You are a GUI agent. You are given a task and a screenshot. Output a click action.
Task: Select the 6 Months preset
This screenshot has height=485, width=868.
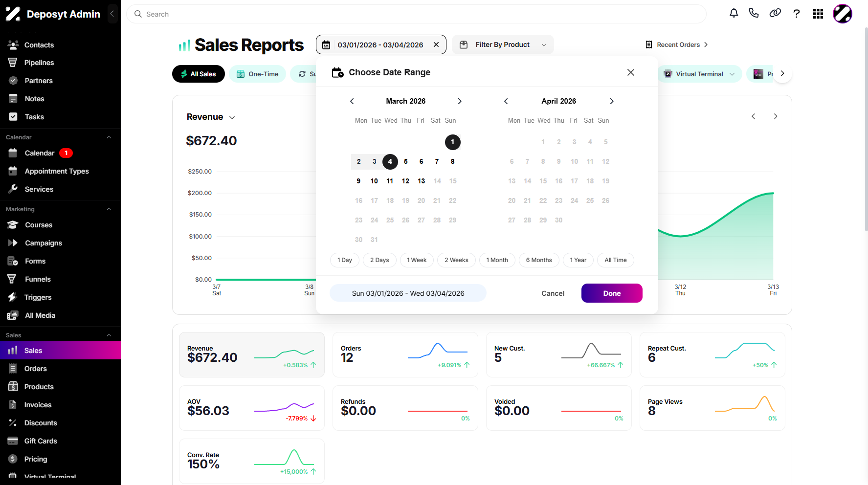(539, 260)
